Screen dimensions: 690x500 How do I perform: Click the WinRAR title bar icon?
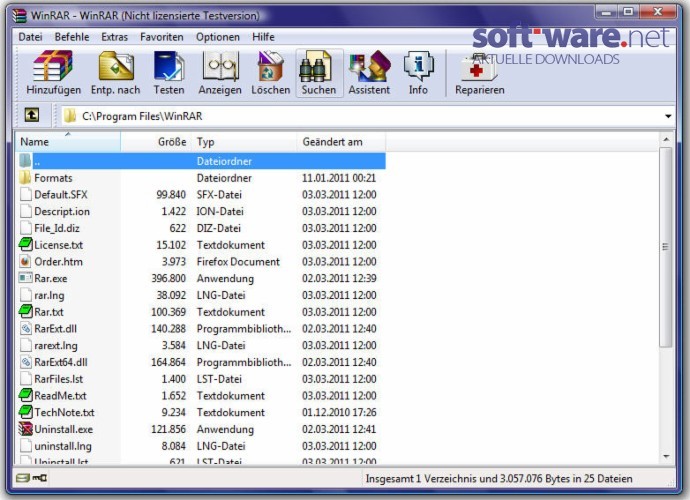(x=19, y=15)
